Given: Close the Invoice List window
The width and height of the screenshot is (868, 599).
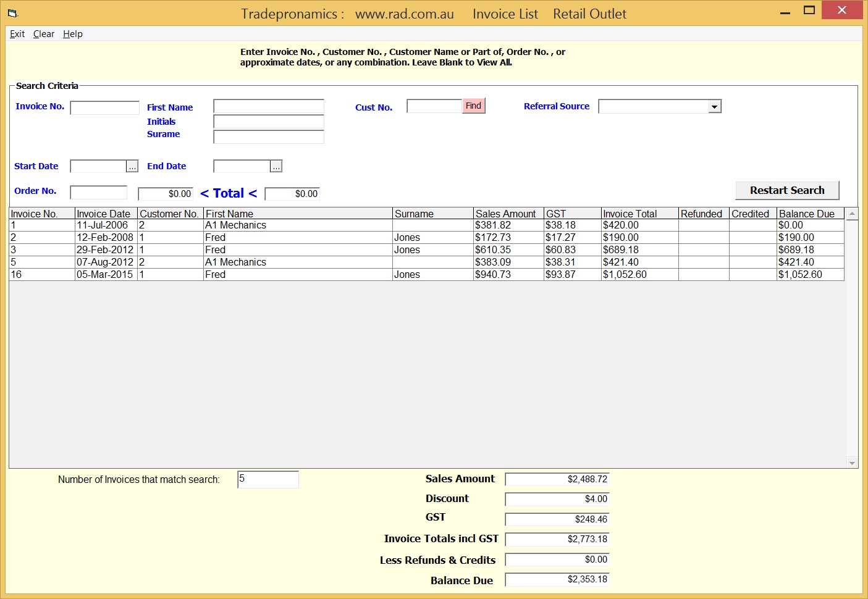Looking at the screenshot, I should [x=842, y=10].
